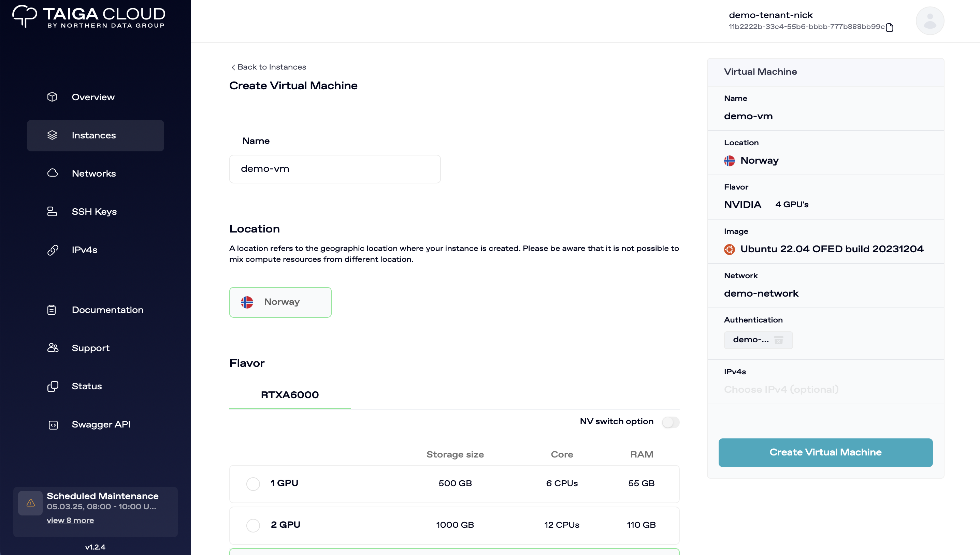Select the 2 GPU flavor radio
This screenshot has width=980, height=555.
point(253,525)
